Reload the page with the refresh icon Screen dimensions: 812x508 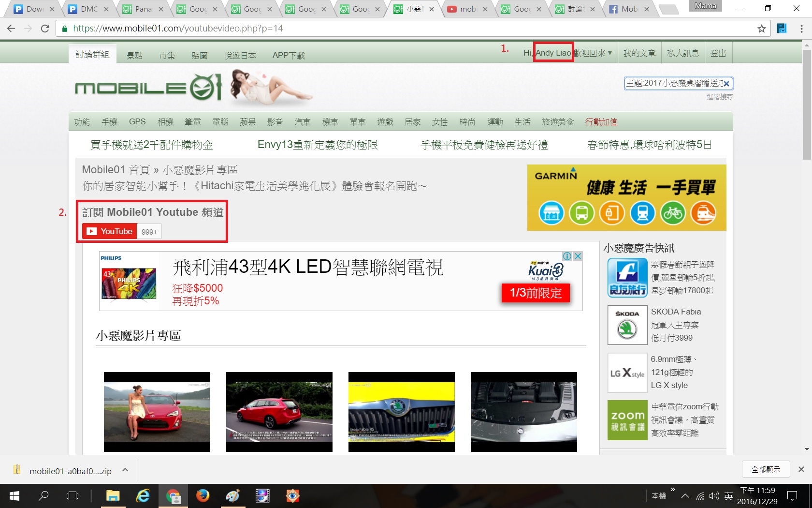pyautogui.click(x=45, y=29)
